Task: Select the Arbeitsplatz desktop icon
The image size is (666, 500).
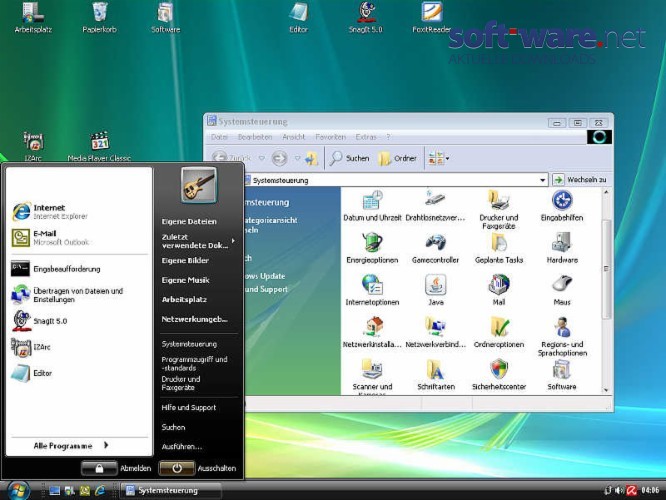Action: pyautogui.click(x=33, y=18)
